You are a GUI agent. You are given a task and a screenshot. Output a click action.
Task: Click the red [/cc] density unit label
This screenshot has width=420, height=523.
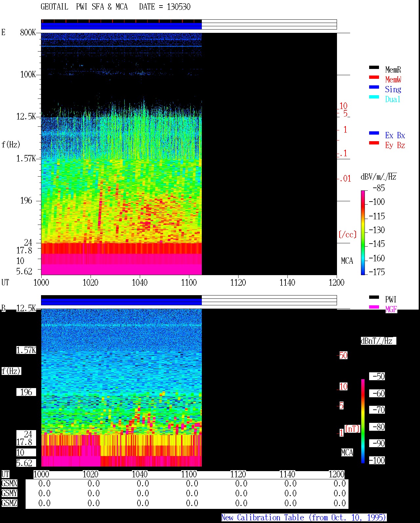[x=347, y=234]
